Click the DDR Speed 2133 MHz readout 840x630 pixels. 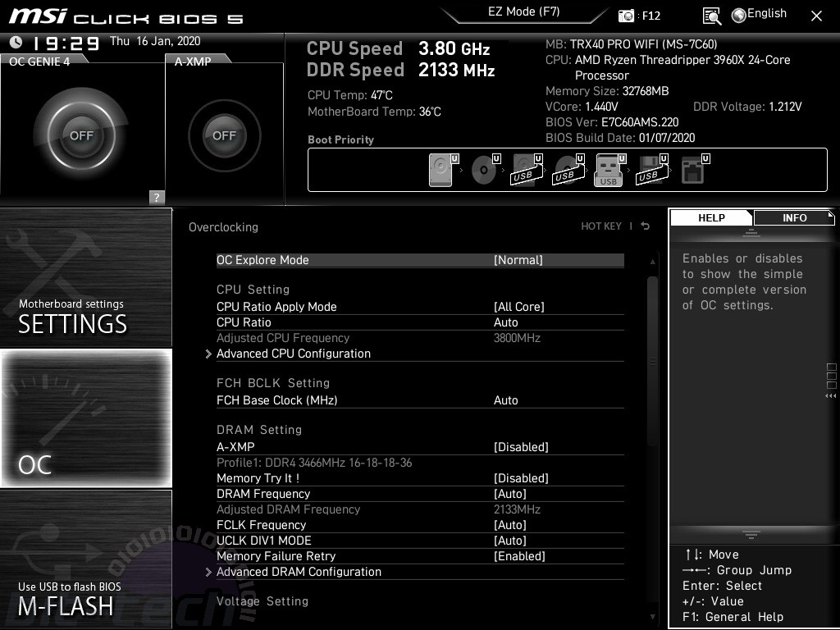(400, 71)
